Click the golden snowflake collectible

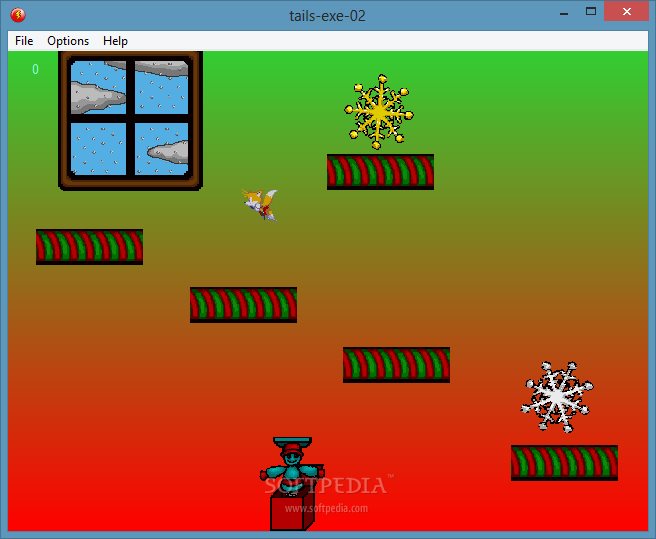click(379, 112)
